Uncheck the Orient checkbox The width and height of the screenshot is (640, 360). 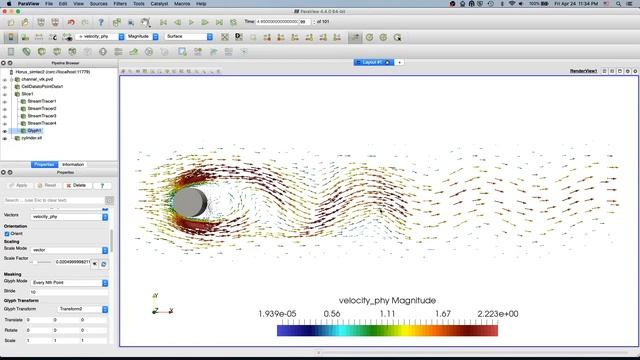tap(7, 234)
